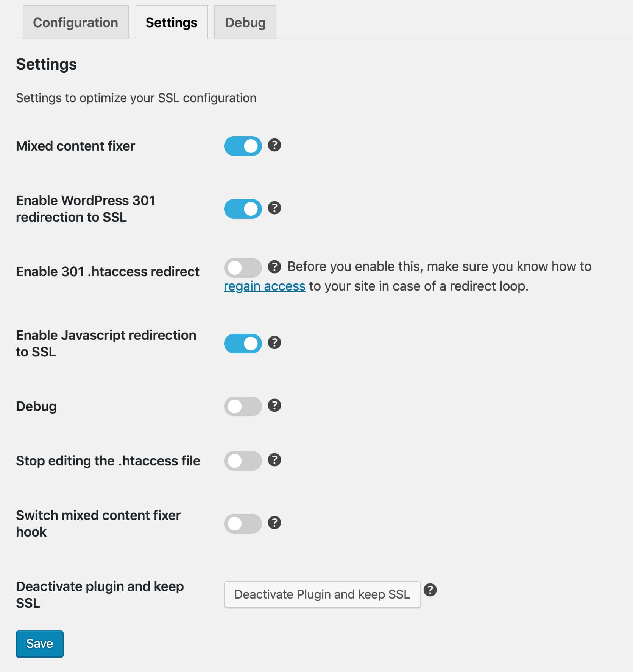
Task: Turn off Javascript redirection to SSL
Action: tap(243, 343)
